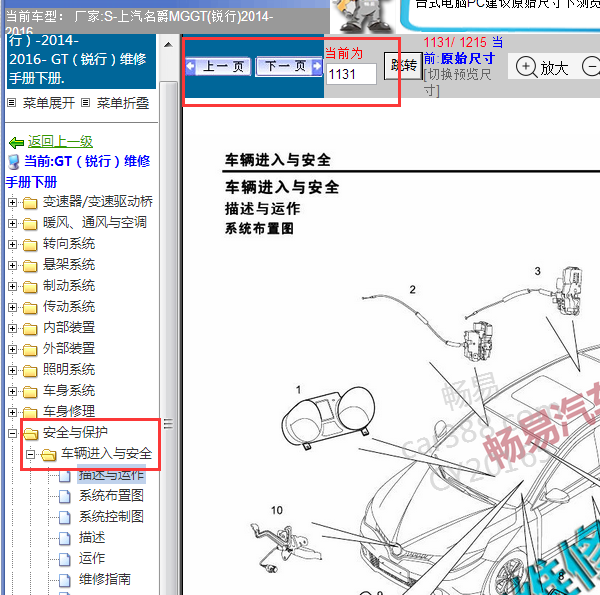Click the 系统布置图 heading in the page
Viewport: 600px width, 595px height.
[259, 229]
